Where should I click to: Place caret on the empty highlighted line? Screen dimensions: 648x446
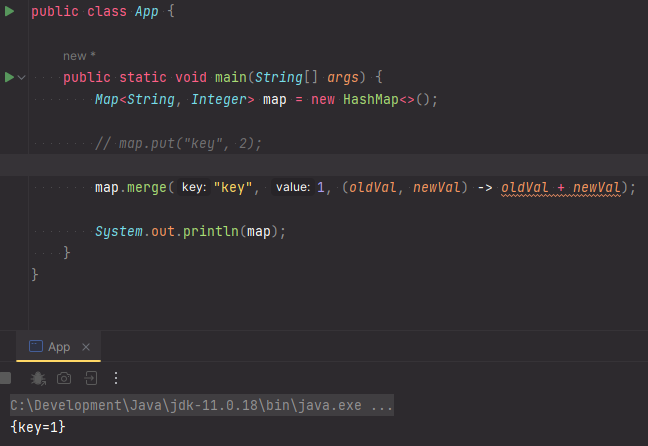click(324, 165)
